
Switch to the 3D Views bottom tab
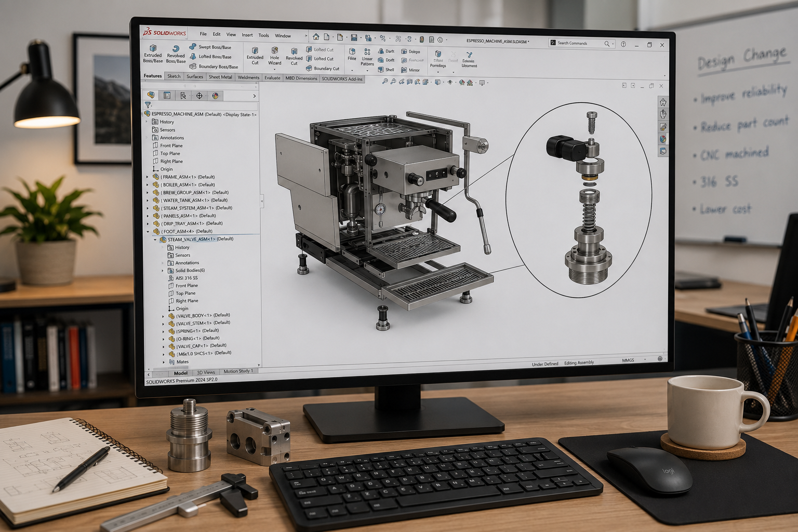click(206, 372)
